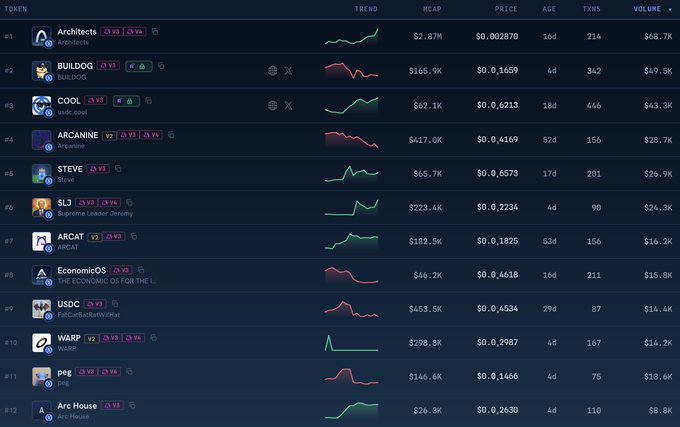Click the V4 badge on Architects
680x427 pixels.
pos(135,32)
